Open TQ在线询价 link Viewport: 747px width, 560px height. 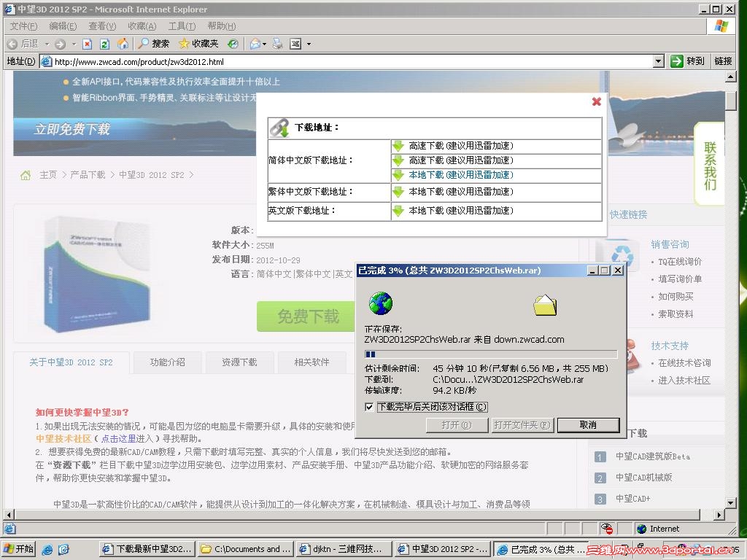680,262
